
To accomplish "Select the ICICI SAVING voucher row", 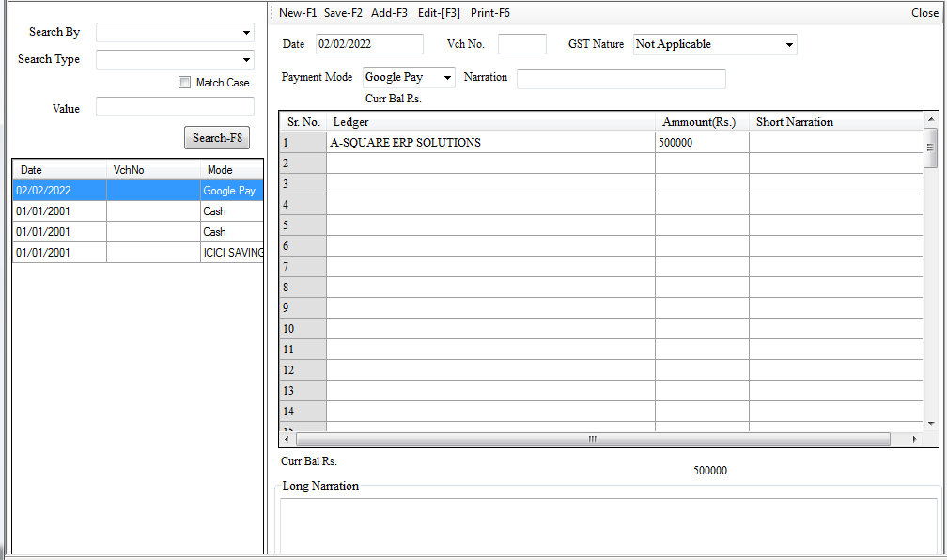I will pos(137,253).
